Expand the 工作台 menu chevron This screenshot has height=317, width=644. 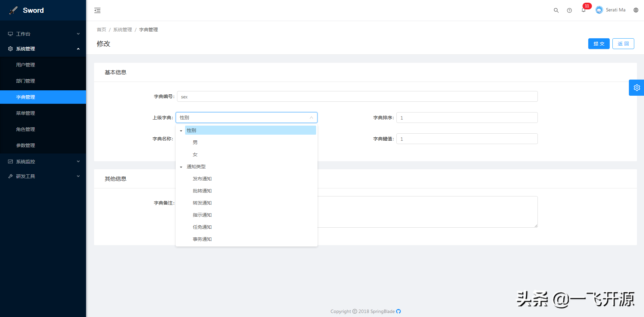tap(78, 34)
